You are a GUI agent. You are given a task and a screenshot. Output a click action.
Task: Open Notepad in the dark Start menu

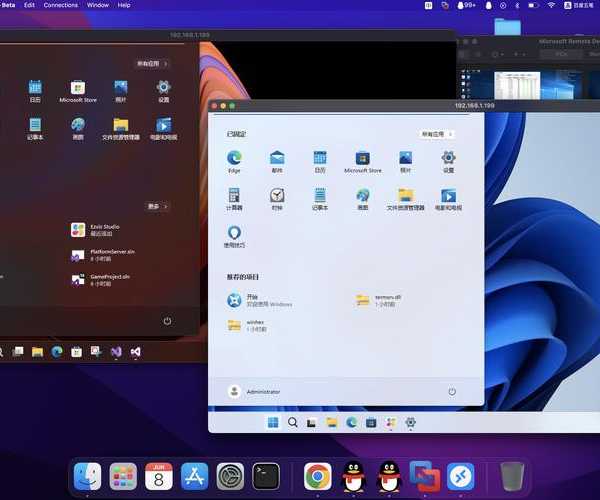(x=35, y=129)
